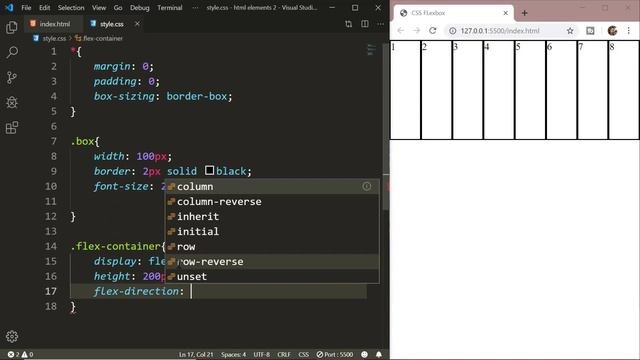Click box 8 in the browser page
The height and width of the screenshot is (360, 640).
(x=624, y=90)
